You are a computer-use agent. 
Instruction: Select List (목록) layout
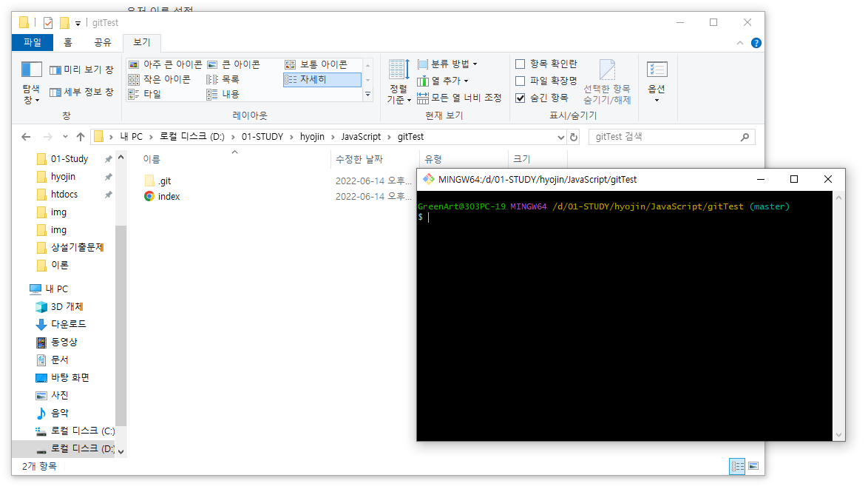click(x=223, y=79)
